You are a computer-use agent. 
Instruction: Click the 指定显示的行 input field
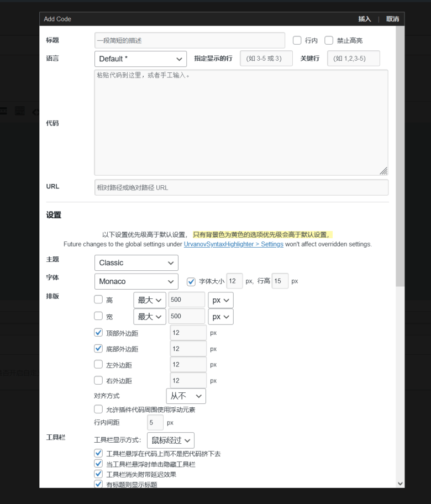[266, 59]
